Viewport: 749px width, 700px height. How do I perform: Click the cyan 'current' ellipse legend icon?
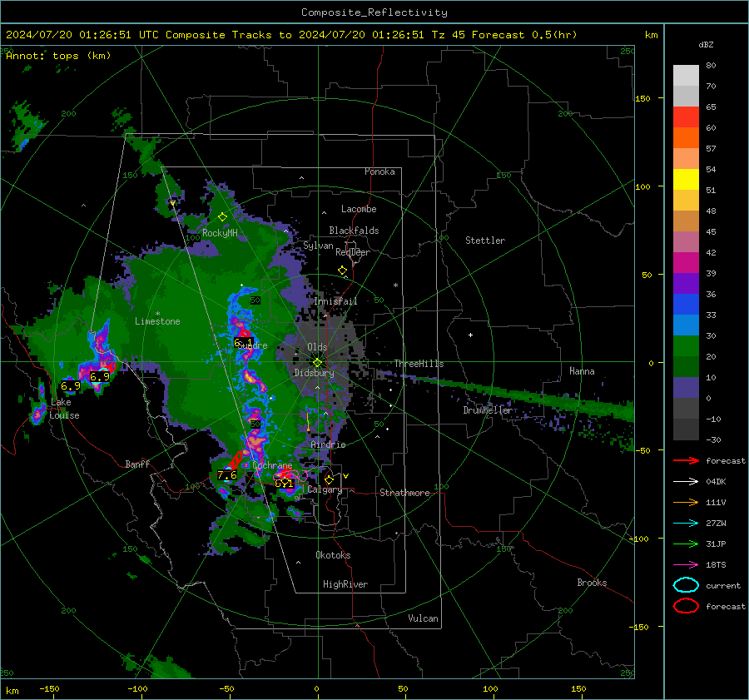point(686,585)
